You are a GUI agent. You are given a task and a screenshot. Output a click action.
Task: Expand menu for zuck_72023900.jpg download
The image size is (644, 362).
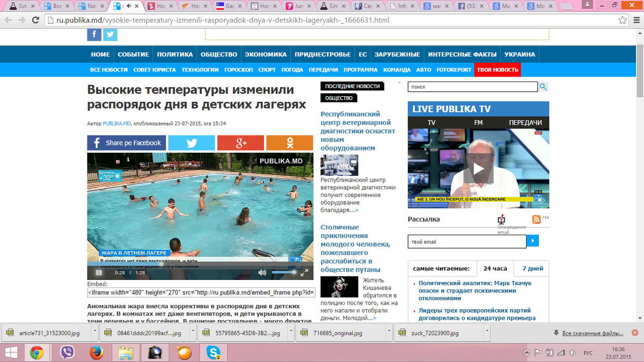[x=487, y=333]
